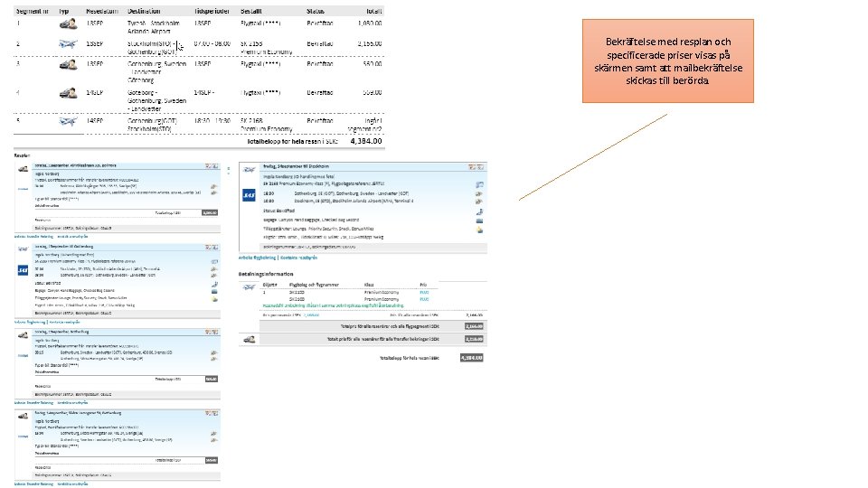This screenshot has width=868, height=488.
Task: Click seat icon in Gothenburg flight card
Action: click(x=214, y=285)
